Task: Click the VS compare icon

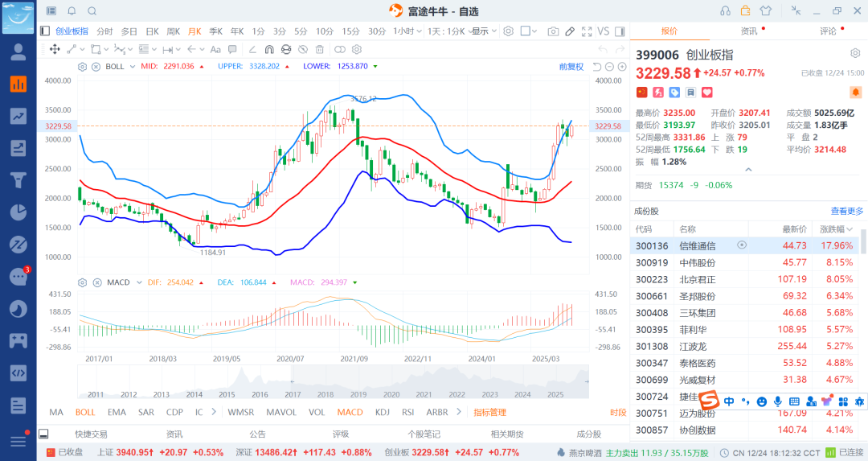Action: [604, 31]
